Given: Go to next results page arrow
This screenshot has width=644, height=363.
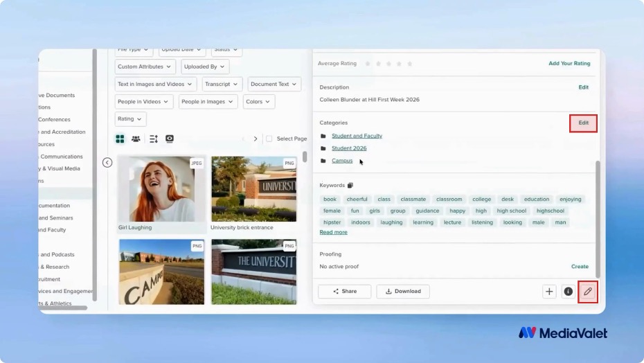Looking at the screenshot, I should tap(256, 139).
